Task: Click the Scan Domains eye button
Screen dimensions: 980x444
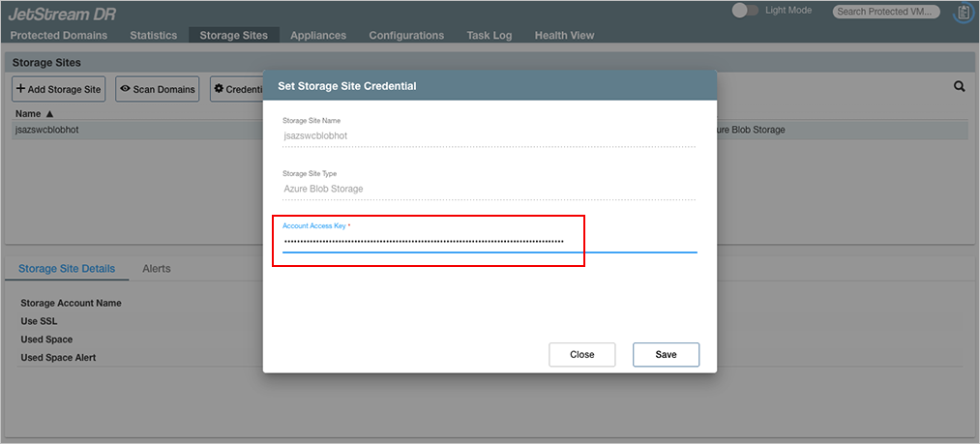Action: pyautogui.click(x=157, y=89)
